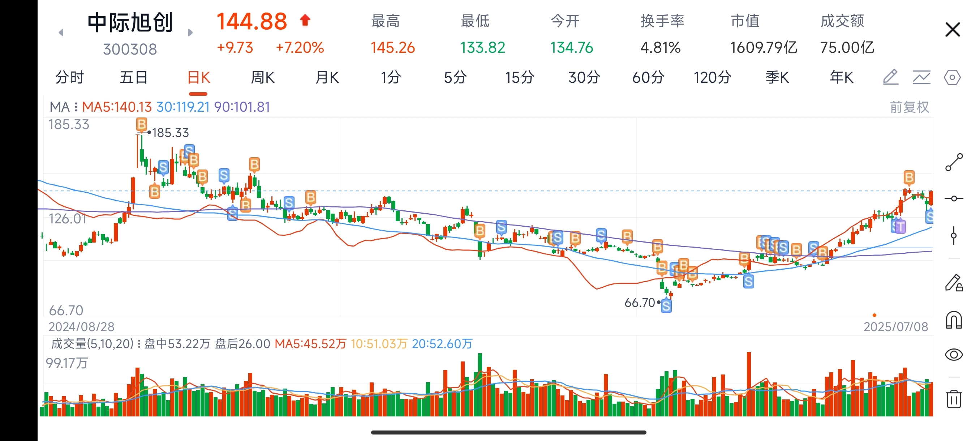This screenshot has width=980, height=441.
Task: Switch to 5分 chart tab
Action: coord(455,78)
